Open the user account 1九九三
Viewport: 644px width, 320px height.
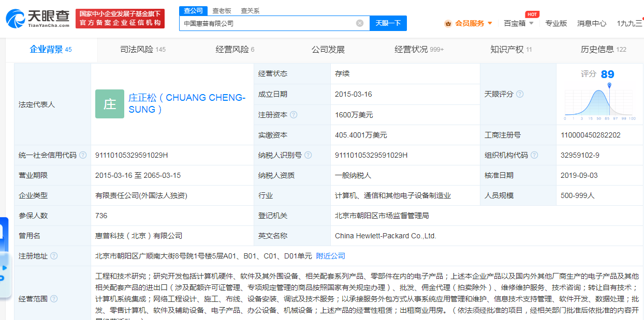coord(630,23)
